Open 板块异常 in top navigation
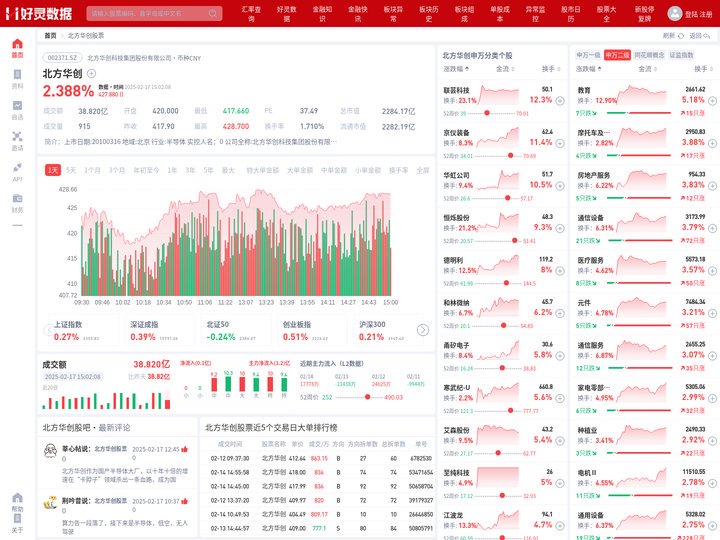This screenshot has width=720, height=540. [393, 14]
